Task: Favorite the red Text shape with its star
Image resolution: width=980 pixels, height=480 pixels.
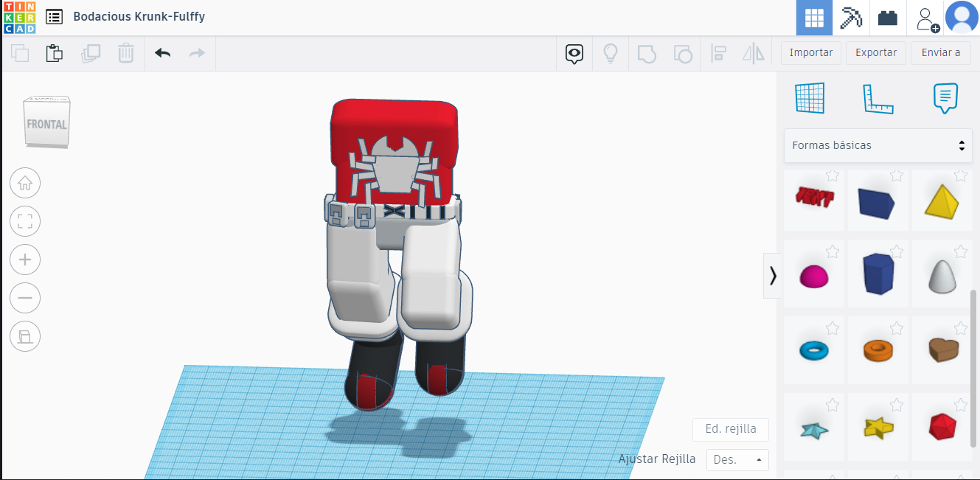Action: click(x=833, y=175)
